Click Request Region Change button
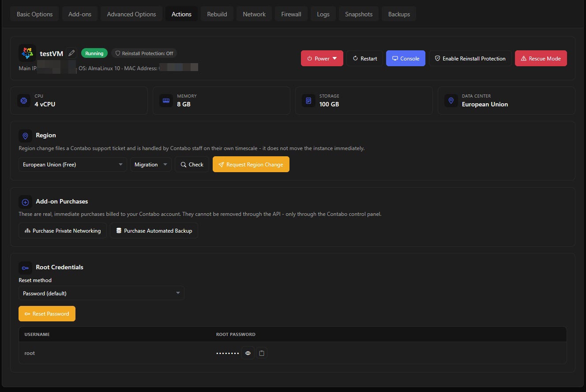This screenshot has height=392, width=586. [x=251, y=165]
